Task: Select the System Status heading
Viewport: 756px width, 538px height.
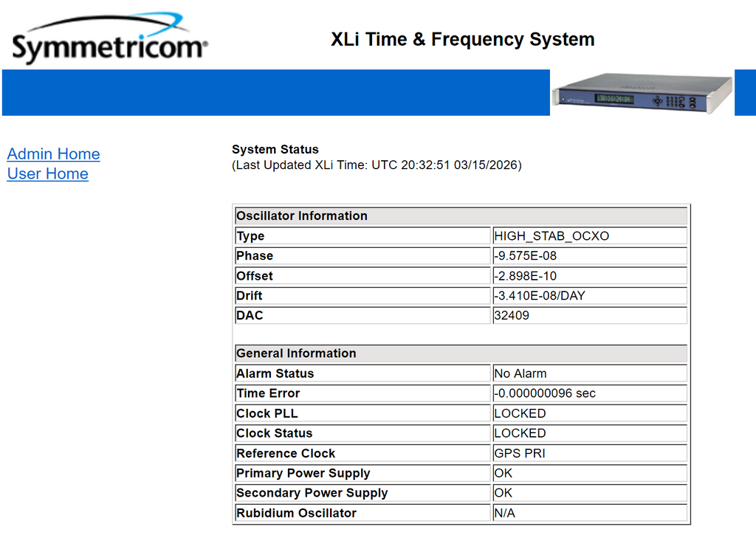Action: [275, 150]
